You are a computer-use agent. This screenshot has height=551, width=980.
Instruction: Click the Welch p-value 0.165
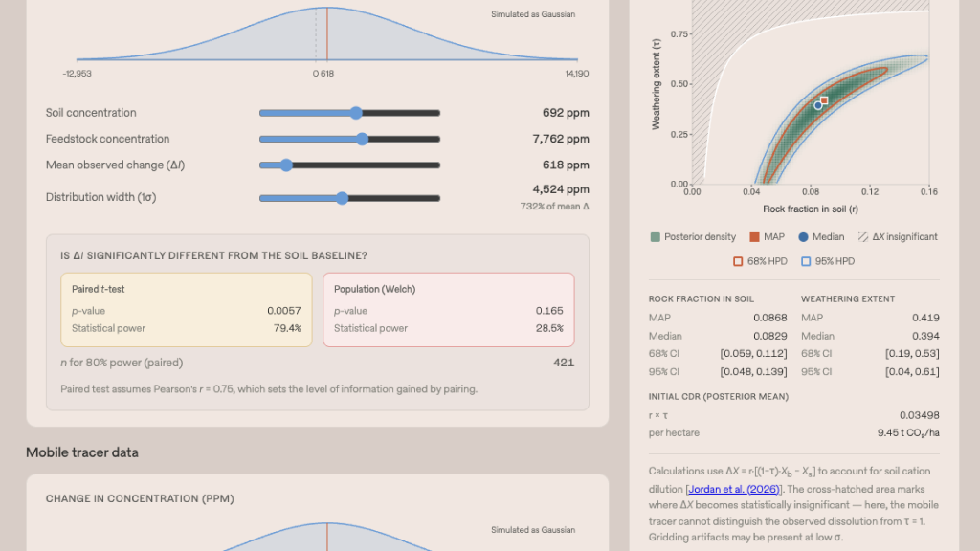pos(549,311)
